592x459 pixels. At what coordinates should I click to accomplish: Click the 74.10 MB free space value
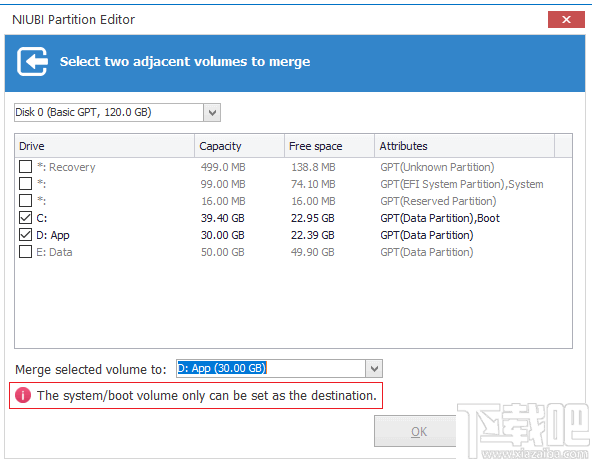click(313, 184)
